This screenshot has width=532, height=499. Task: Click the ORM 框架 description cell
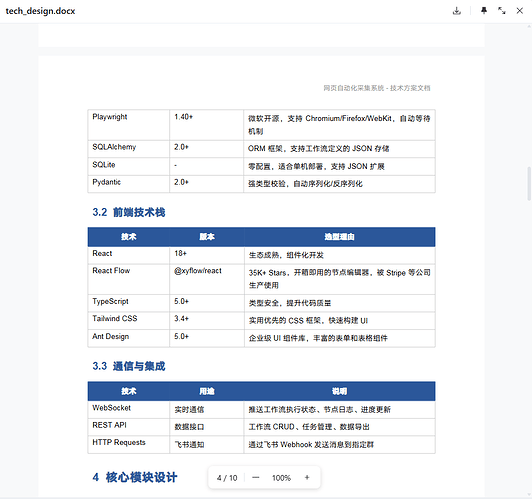coord(339,149)
